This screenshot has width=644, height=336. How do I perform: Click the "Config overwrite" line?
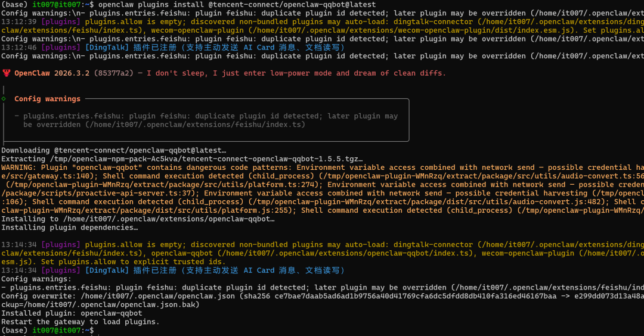(x=323, y=296)
